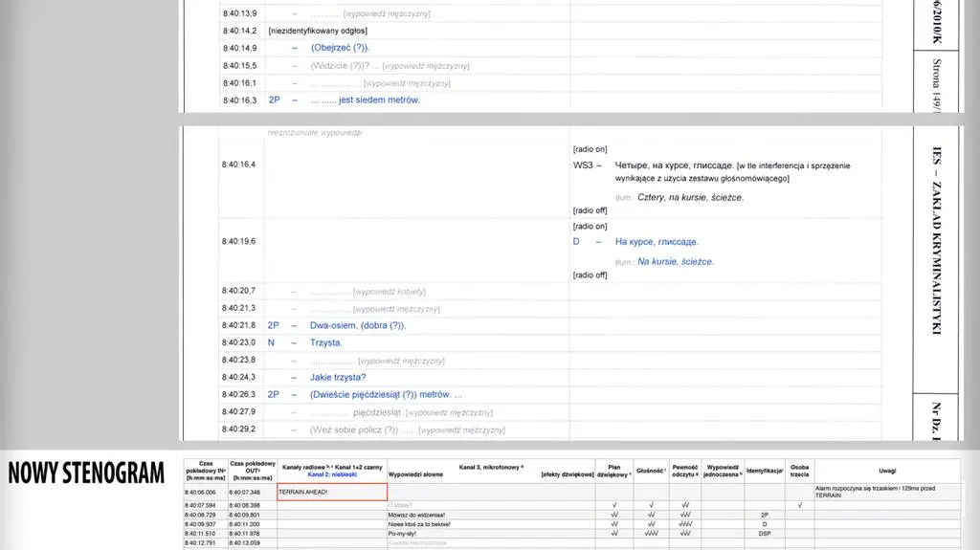
Task: Click the checkmark in the Osoba trzecia column
Action: pos(799,505)
